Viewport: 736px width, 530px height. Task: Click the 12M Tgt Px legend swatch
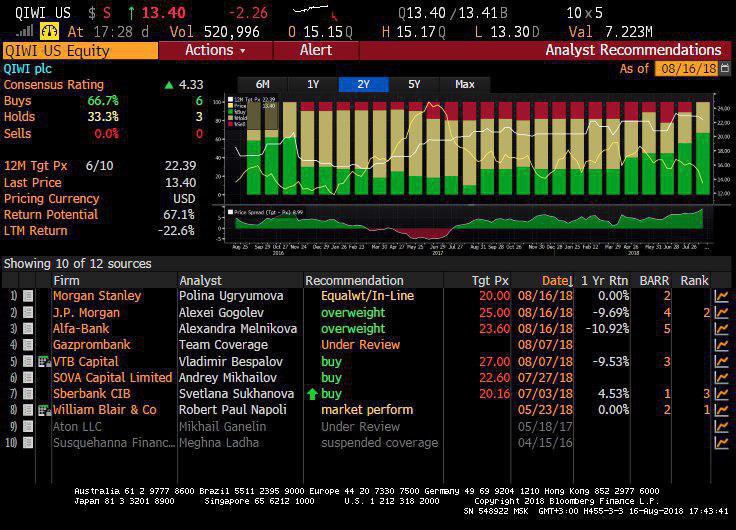(230, 100)
